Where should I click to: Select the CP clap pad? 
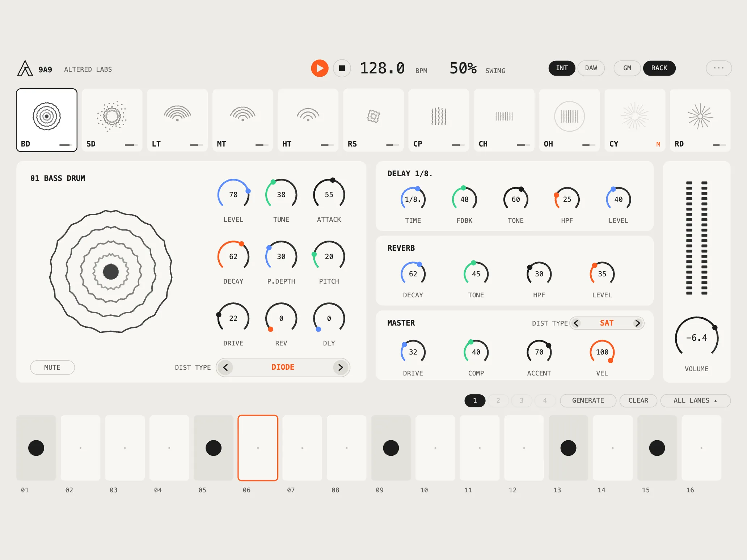pyautogui.click(x=439, y=120)
